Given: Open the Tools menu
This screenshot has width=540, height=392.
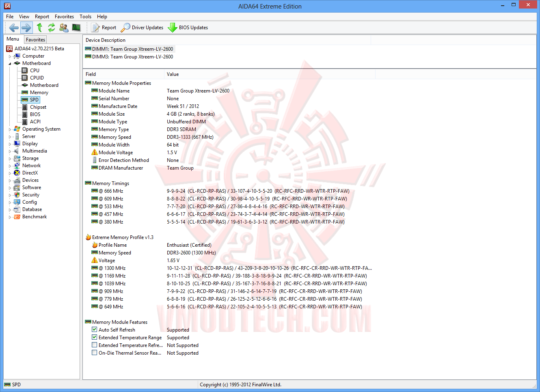Looking at the screenshot, I should pyautogui.click(x=85, y=17).
